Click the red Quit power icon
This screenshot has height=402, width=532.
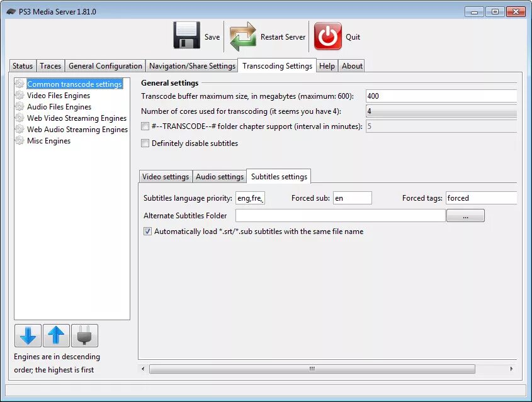tap(328, 36)
